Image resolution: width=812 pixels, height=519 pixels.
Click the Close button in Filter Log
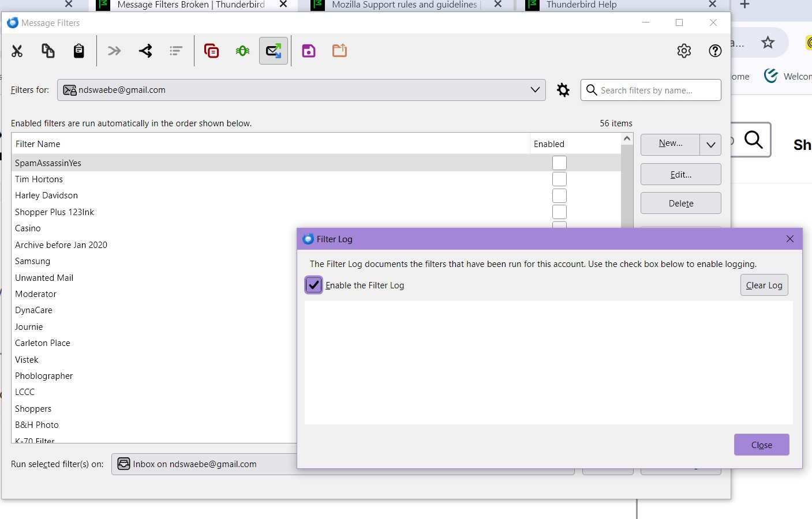(761, 445)
